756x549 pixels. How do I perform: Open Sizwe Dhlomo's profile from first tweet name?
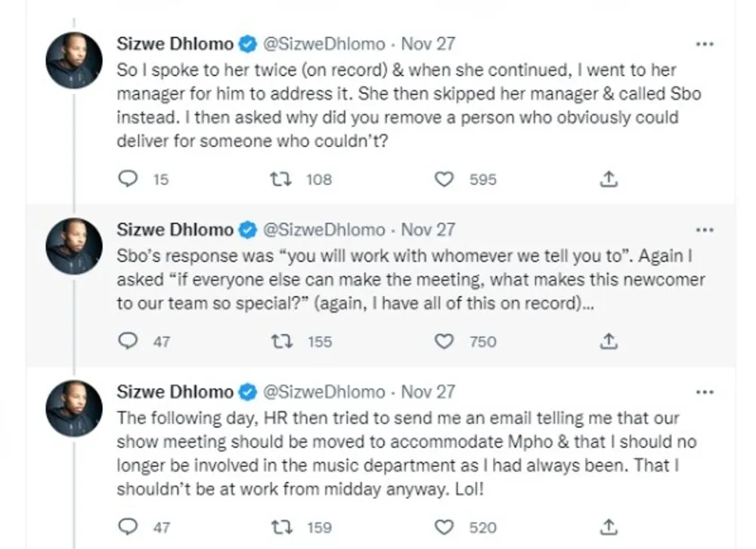[x=175, y=44]
